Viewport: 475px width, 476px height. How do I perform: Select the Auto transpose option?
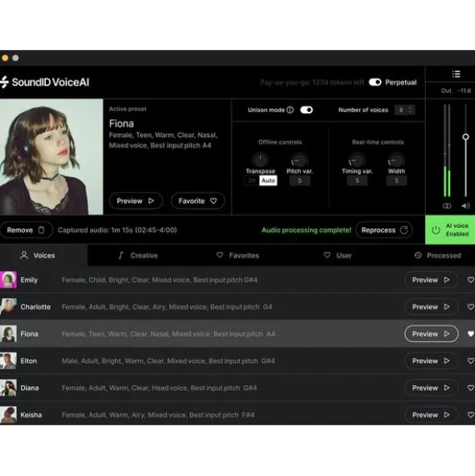[x=268, y=180]
